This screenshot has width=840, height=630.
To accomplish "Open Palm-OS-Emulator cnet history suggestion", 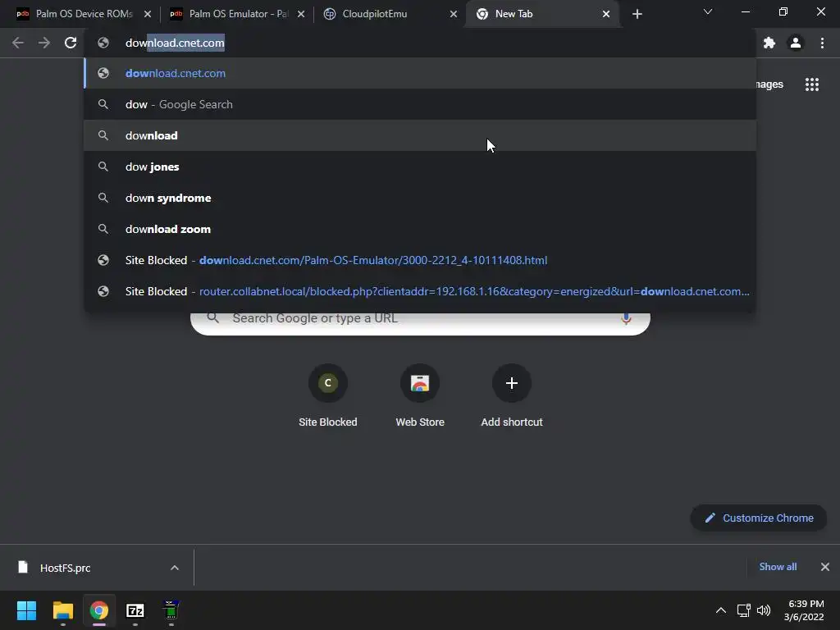I will point(420,260).
